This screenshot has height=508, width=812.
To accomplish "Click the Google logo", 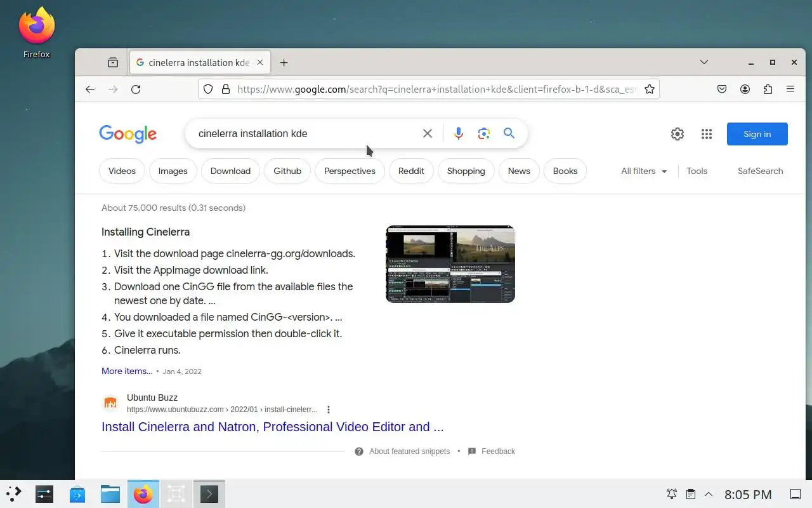I will click(128, 134).
